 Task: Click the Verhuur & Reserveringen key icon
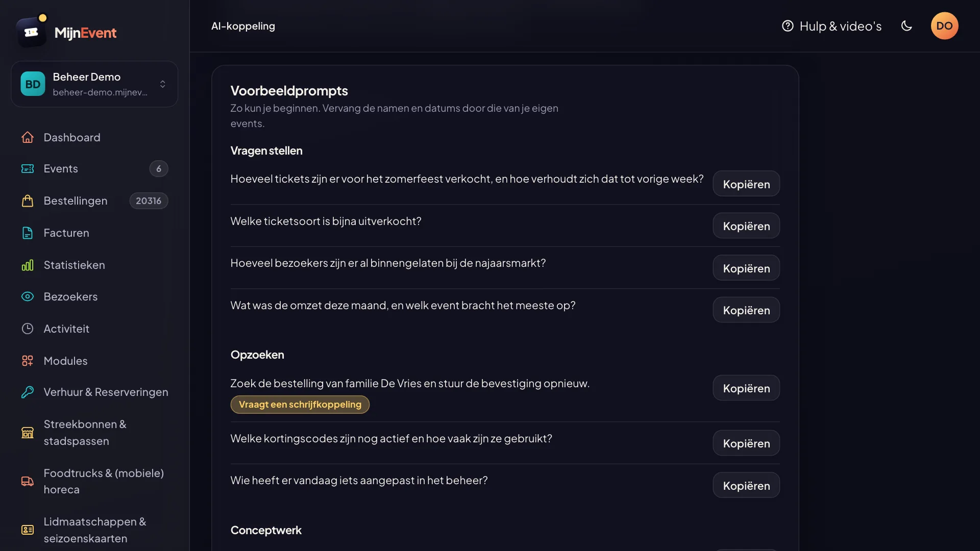click(28, 392)
